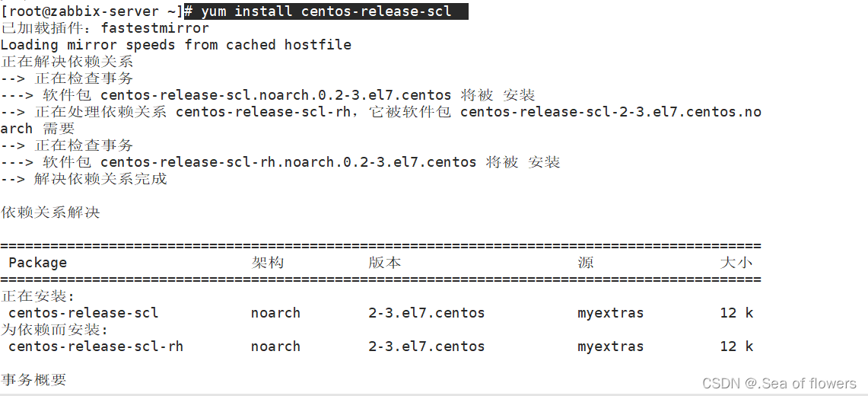Click centos-release-scl package name in table

point(84,313)
